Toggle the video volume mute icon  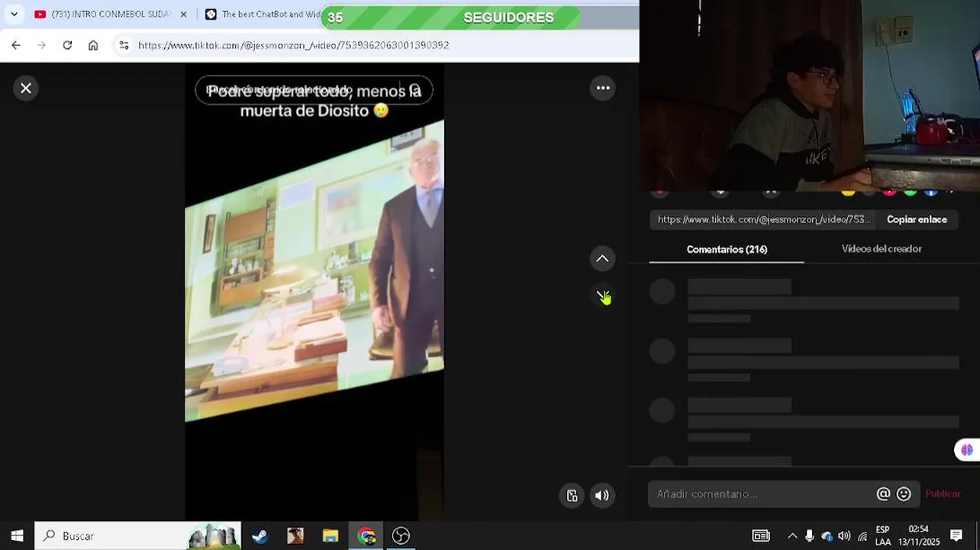pyautogui.click(x=602, y=496)
